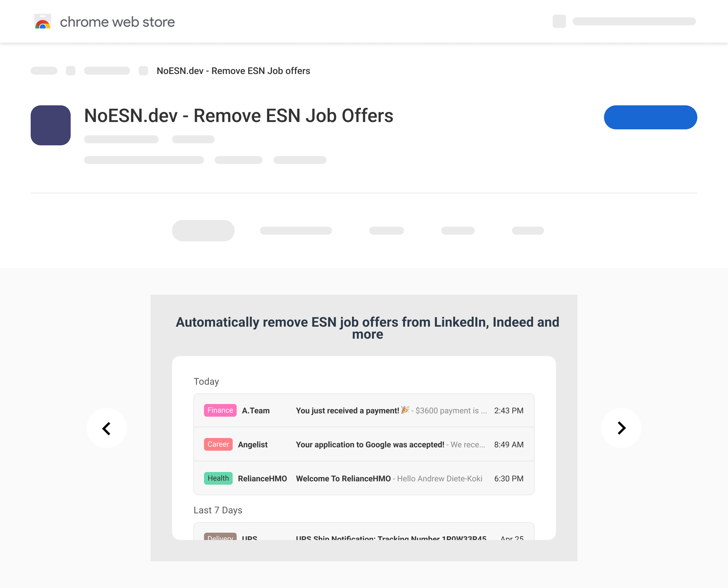Click the Last 7 Days heading
Screen dimensions: 728x588
coord(218,510)
